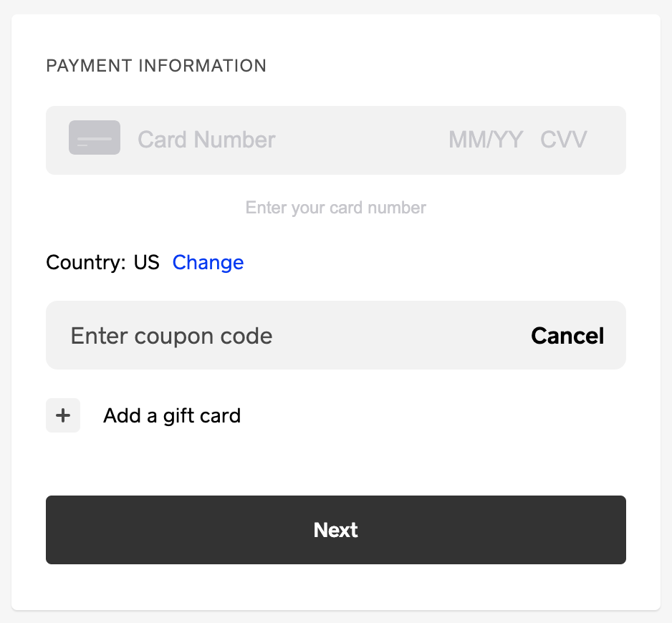Image resolution: width=672 pixels, height=623 pixels.
Task: Click blank area of coupon field before Cancel
Action: (401, 336)
